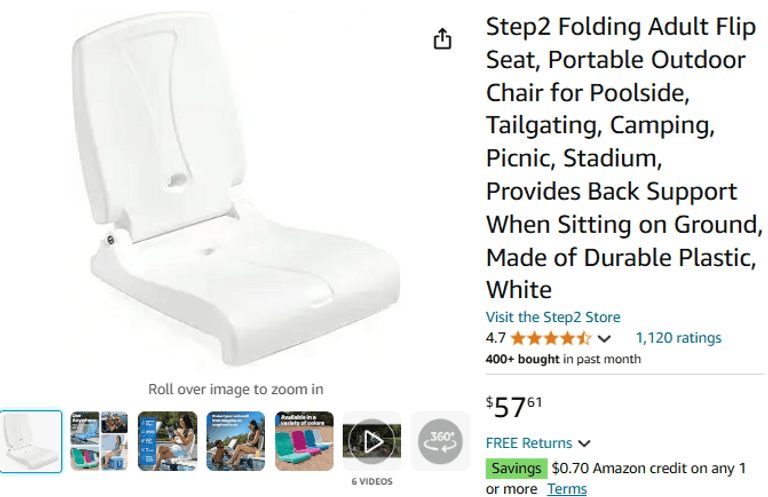The height and width of the screenshot is (497, 768).
Task: Visit the Step2 Store link
Action: coord(553,317)
